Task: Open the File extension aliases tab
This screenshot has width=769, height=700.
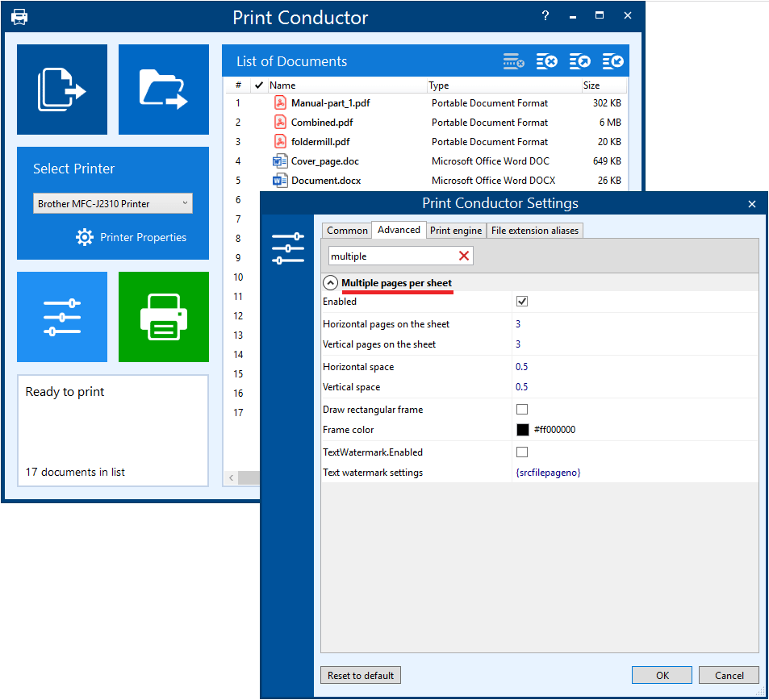Action: 535,231
